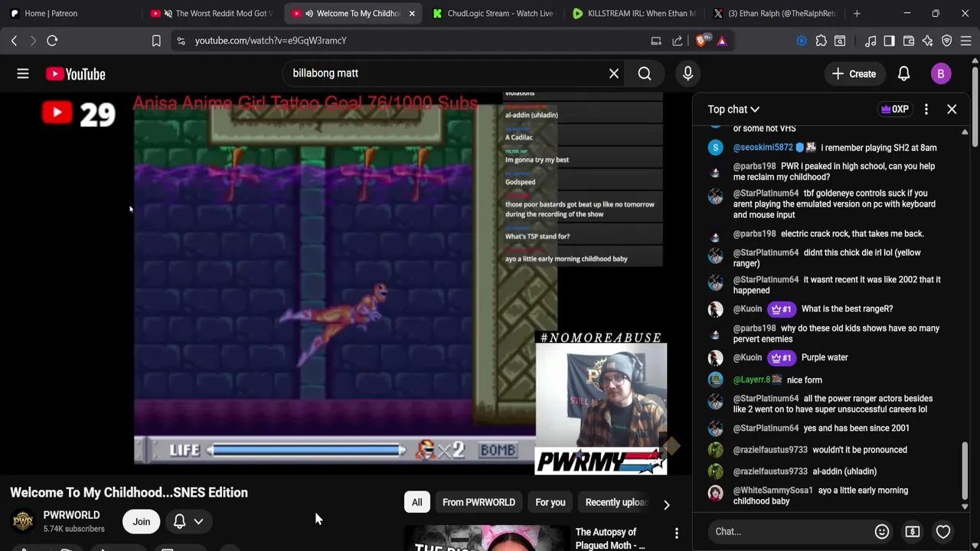
Task: Click the live chat scrollbar thumb
Action: pyautogui.click(x=965, y=471)
